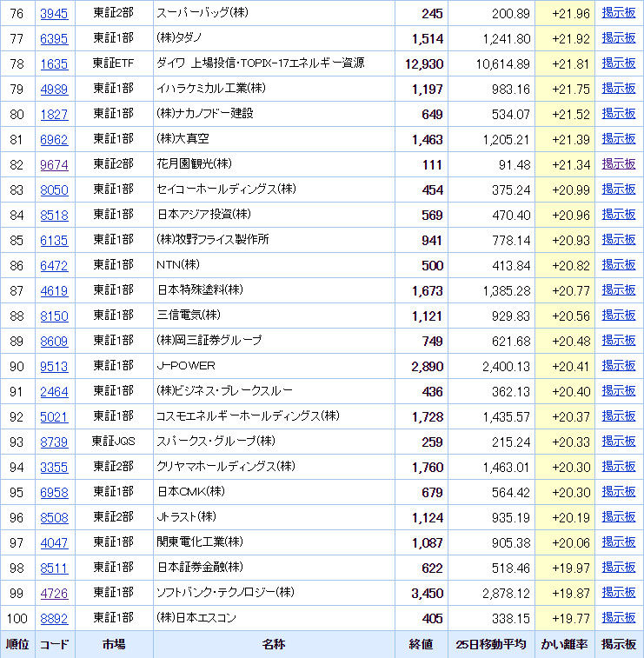Open stock code 4047 link
The width and height of the screenshot is (644, 658).
[54, 542]
